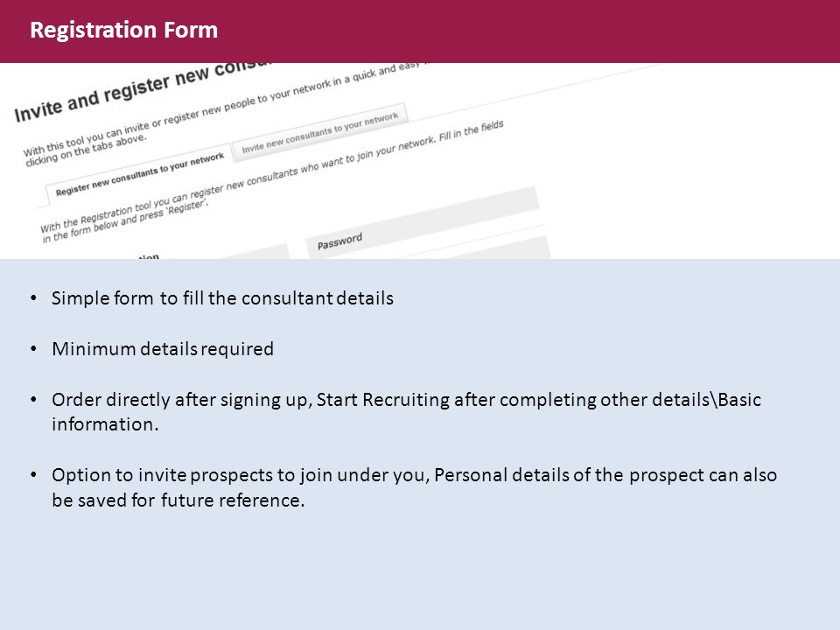Click "Option to invite prospects" line
Screen dimensions: 840x630
414,475
